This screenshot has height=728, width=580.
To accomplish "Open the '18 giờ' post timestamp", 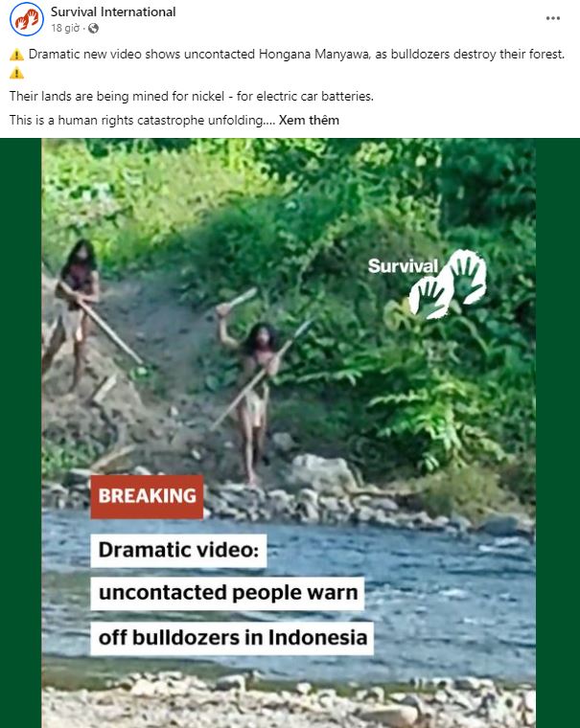I will pos(65,29).
